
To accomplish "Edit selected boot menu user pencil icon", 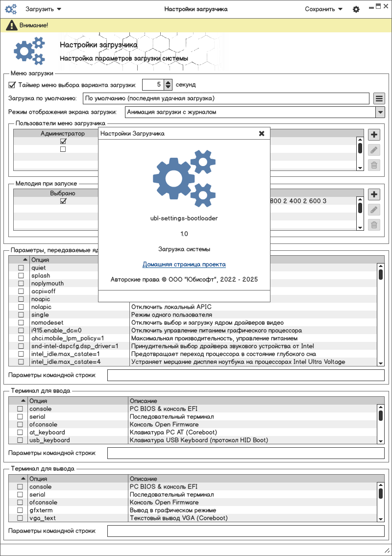I will 373,150.
